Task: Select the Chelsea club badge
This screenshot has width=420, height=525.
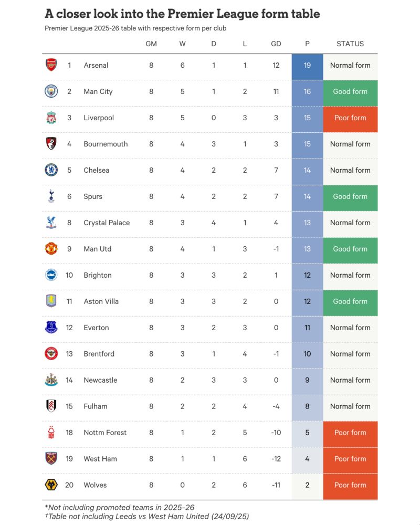Action: (x=51, y=170)
